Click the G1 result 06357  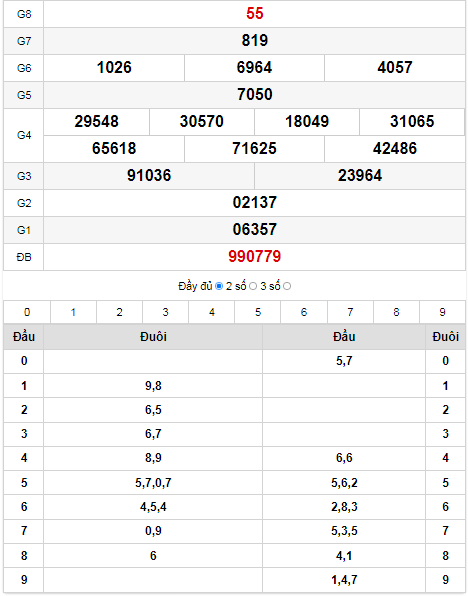click(255, 230)
